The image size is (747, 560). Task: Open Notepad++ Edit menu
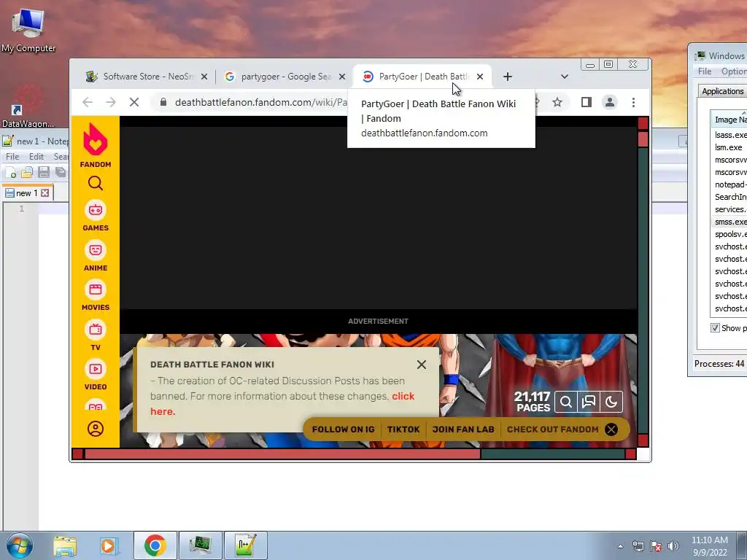click(36, 157)
